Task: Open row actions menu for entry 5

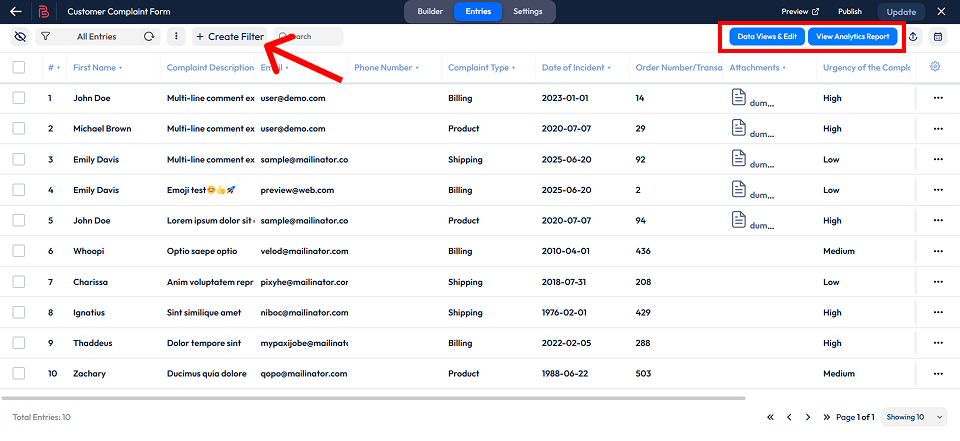Action: pyautogui.click(x=938, y=220)
